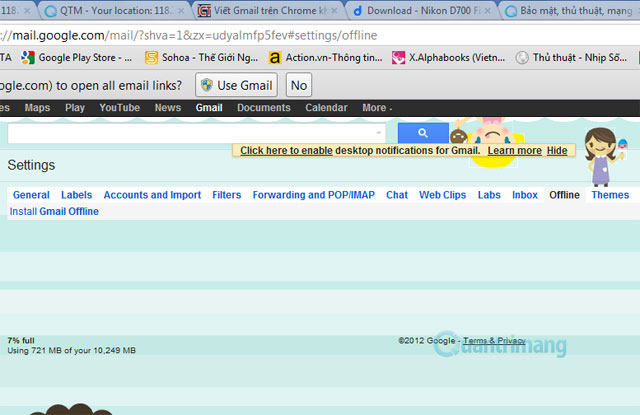Hide the desktop notifications banner

tap(557, 151)
